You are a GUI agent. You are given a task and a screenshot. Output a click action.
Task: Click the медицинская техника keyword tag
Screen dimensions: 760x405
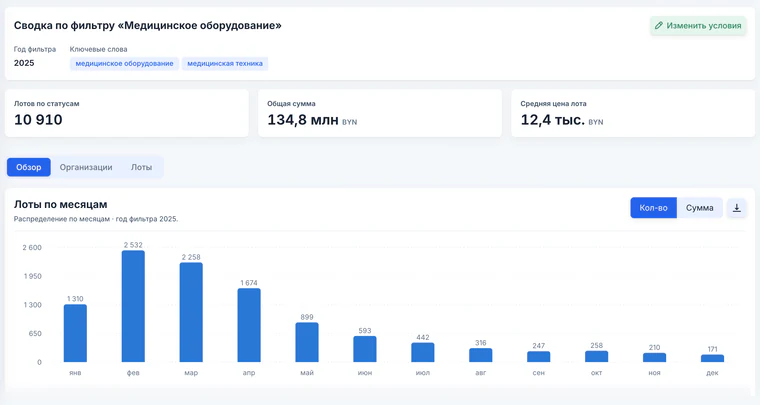click(x=225, y=63)
